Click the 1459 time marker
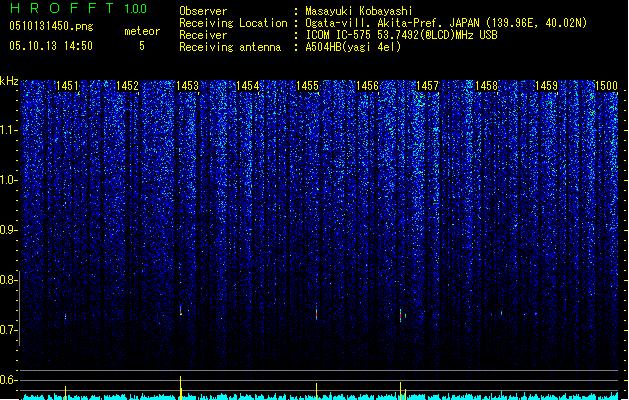Viewport: 629px width, 400px height. [x=547, y=86]
